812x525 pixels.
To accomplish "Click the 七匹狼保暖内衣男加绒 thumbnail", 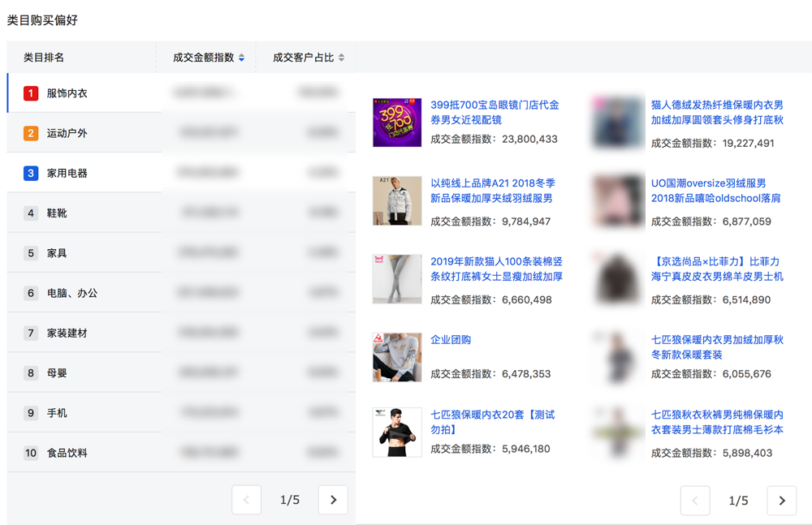I will pyautogui.click(x=617, y=357).
